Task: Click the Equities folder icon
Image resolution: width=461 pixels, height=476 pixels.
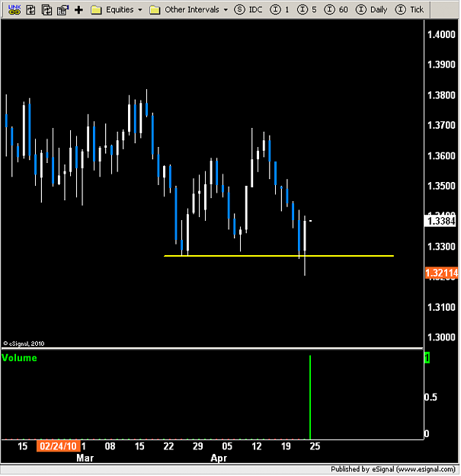Action: point(96,10)
